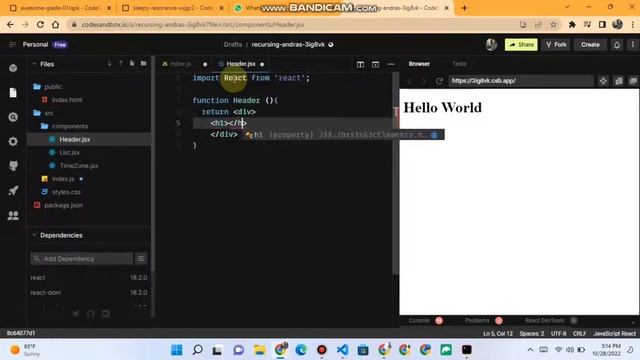Open the Explorer file icon in sidebar

[13, 93]
